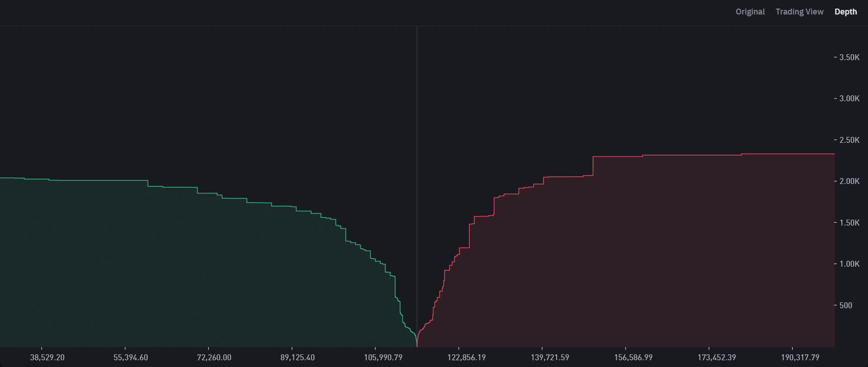Click the 173,452.39 price axis label
868x367 pixels.
click(x=717, y=358)
